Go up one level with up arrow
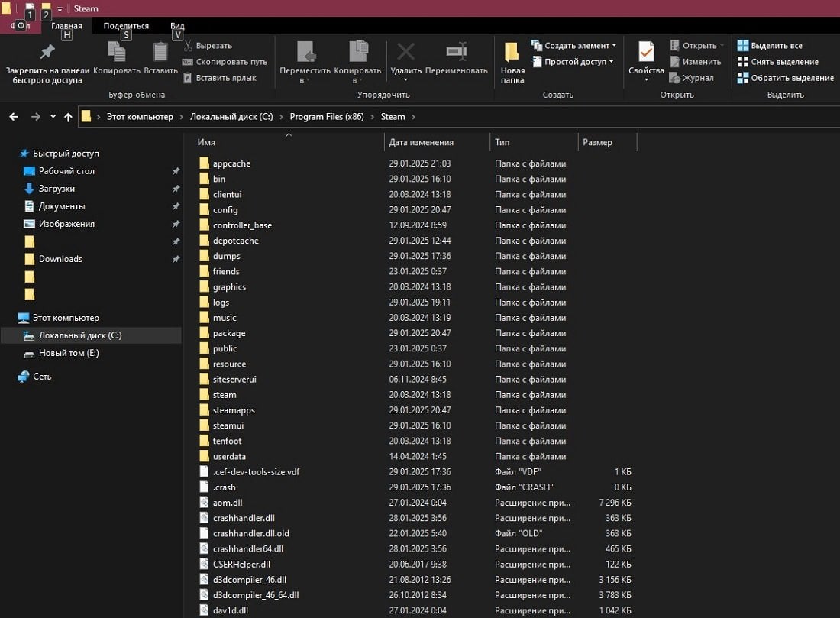The height and width of the screenshot is (618, 840). 68,116
